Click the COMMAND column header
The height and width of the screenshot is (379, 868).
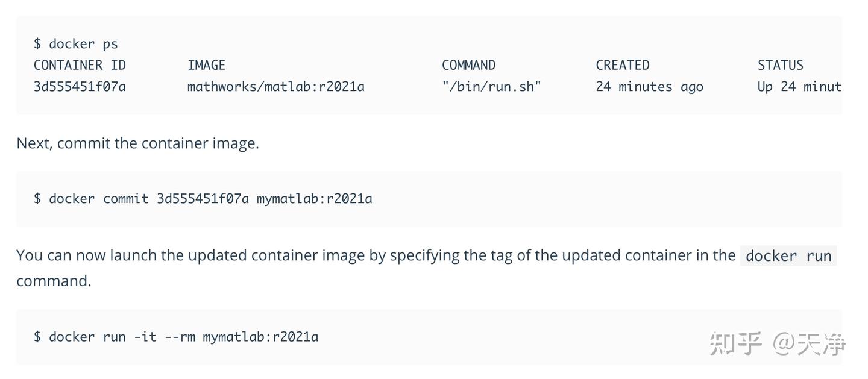coord(468,65)
